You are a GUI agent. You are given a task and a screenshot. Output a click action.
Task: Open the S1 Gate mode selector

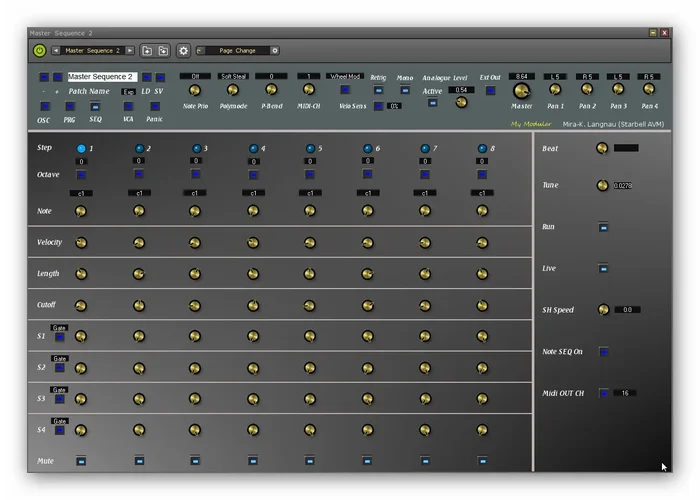pos(59,327)
